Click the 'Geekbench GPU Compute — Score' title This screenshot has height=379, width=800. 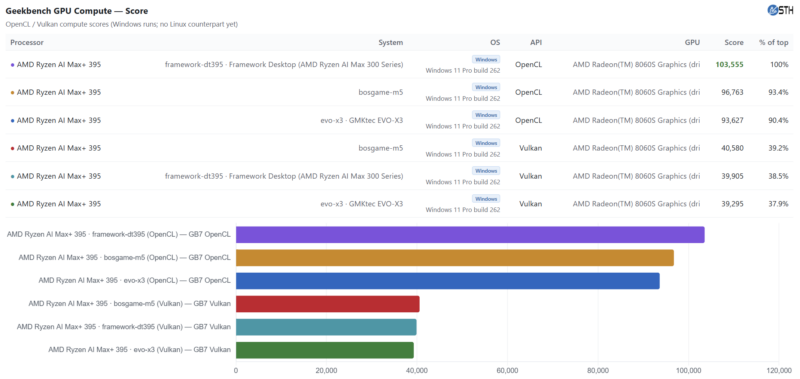point(77,11)
